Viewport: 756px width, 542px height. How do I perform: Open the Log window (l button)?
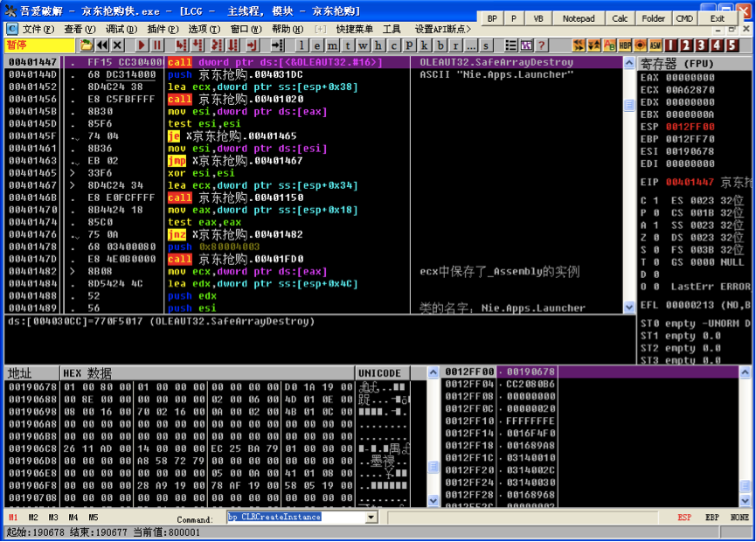[302, 45]
